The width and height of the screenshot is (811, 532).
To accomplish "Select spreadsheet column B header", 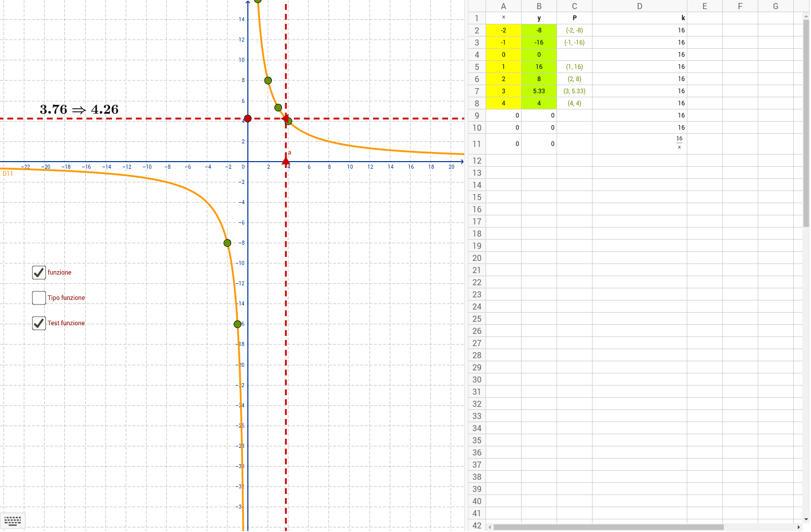I will 539,6.
